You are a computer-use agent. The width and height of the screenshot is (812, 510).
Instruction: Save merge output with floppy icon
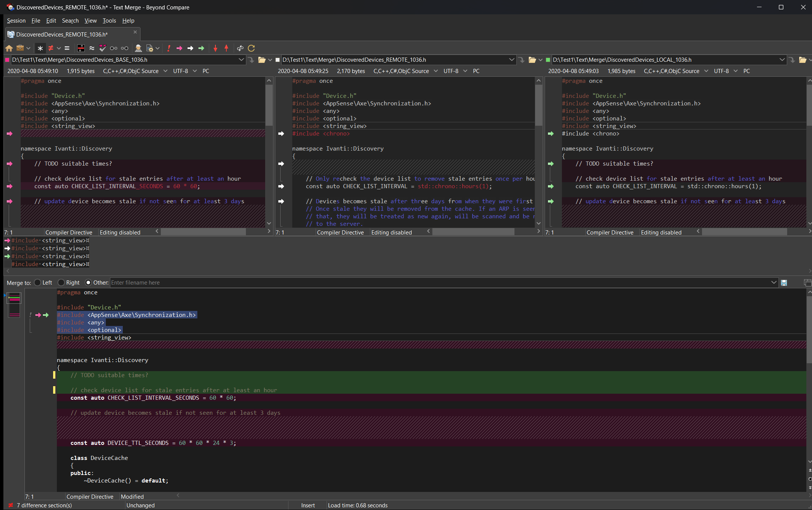(784, 283)
